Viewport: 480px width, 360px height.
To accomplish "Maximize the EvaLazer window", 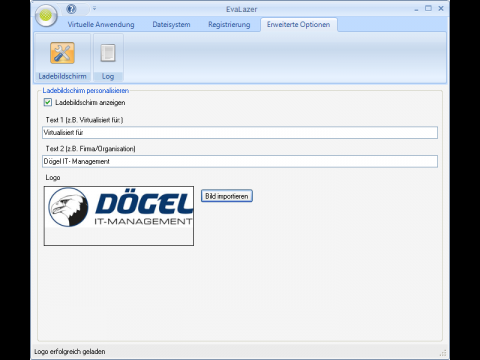I will (x=428, y=8).
